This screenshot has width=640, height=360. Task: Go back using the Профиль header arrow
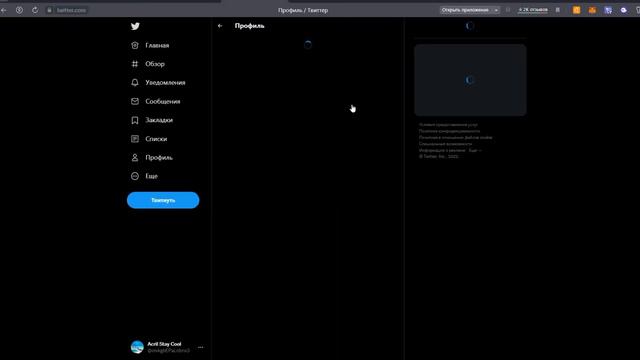click(220, 26)
